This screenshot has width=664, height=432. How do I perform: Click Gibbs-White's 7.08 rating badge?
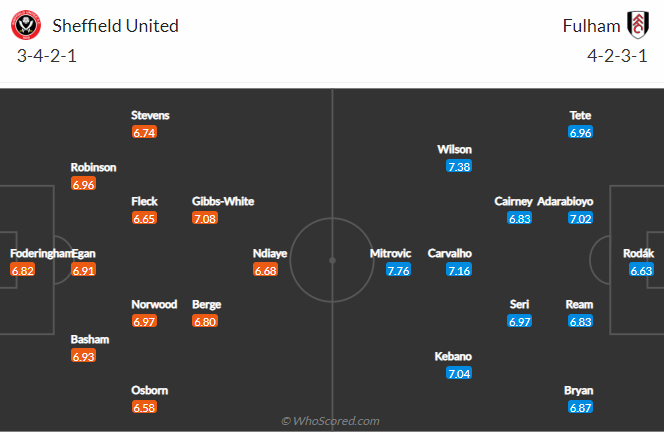click(205, 219)
